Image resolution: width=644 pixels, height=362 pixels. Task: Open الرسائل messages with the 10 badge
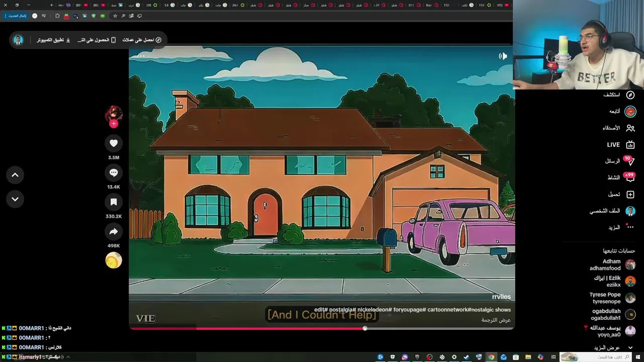pyautogui.click(x=620, y=161)
